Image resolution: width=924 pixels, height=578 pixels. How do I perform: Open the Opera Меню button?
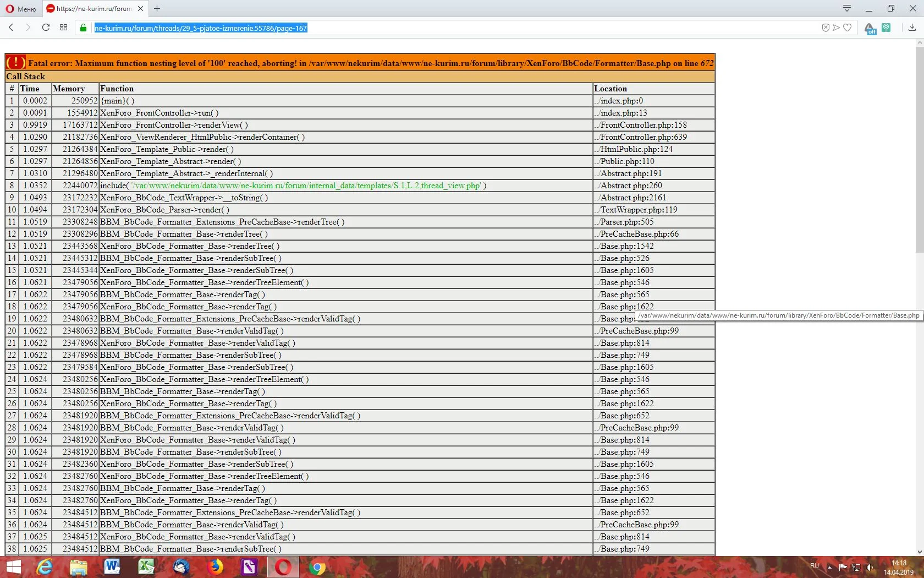(21, 9)
